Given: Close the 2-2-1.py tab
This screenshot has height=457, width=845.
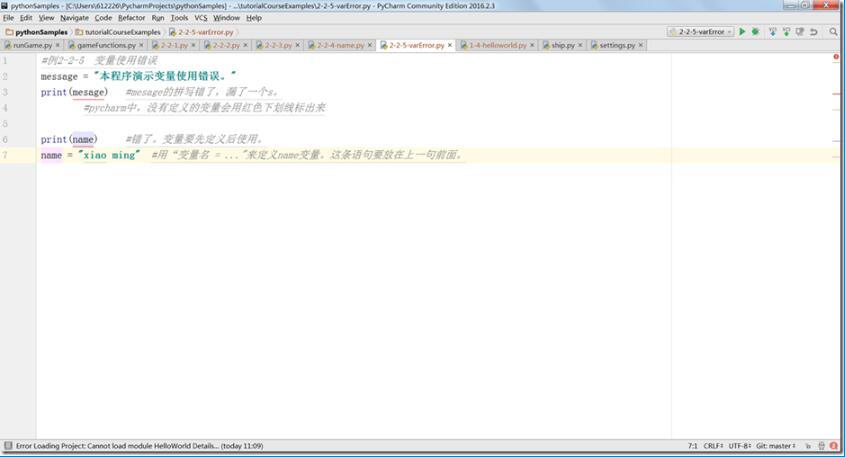Looking at the screenshot, I should point(193,45).
